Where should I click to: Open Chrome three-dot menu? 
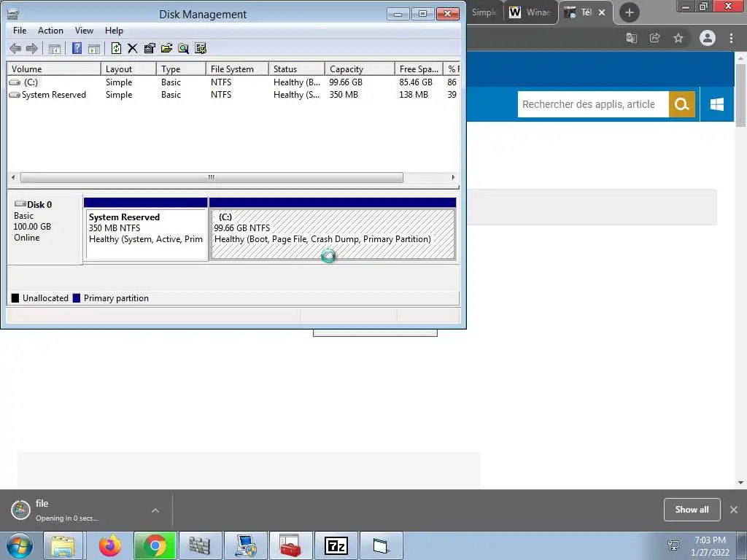pos(731,38)
